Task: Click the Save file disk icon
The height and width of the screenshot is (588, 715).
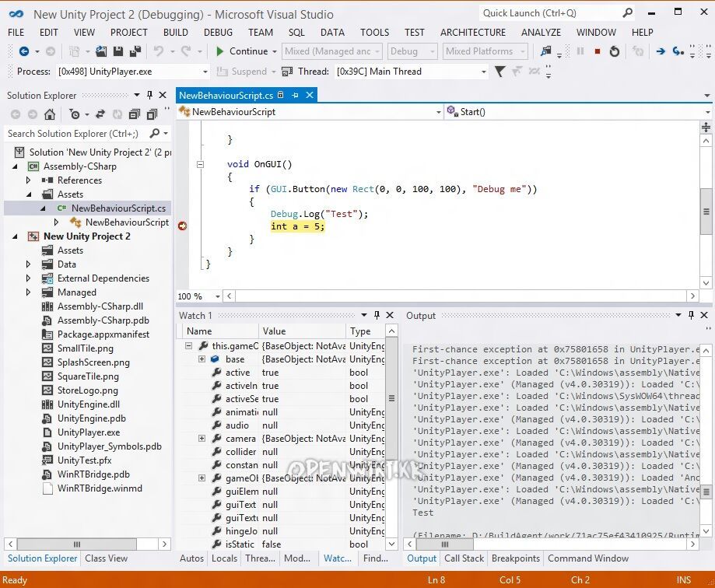Action: [x=118, y=51]
